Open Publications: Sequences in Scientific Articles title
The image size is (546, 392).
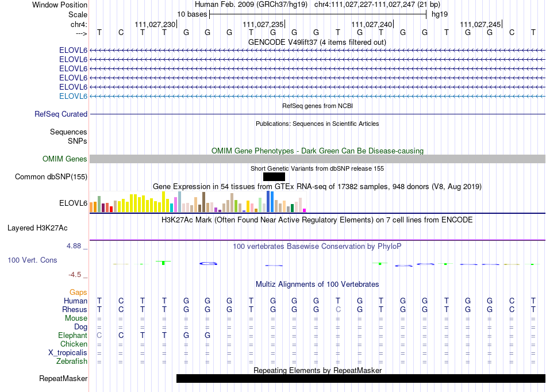pyautogui.click(x=317, y=124)
